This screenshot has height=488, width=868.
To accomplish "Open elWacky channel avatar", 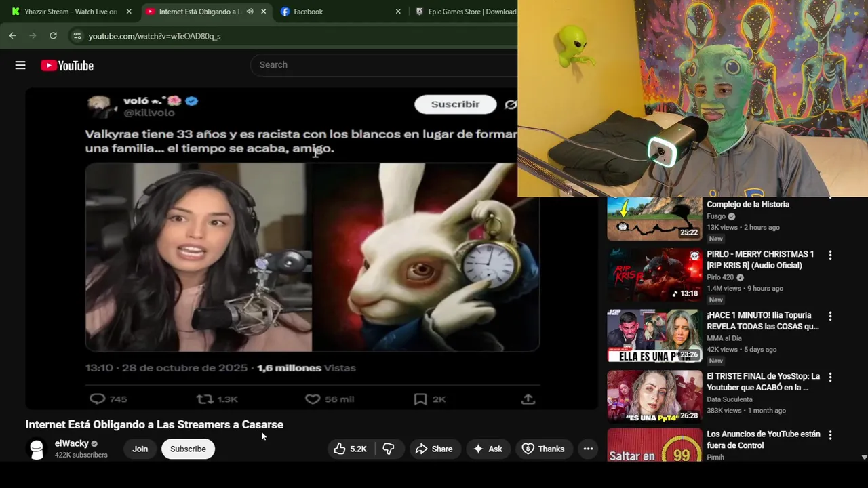I will (x=37, y=449).
